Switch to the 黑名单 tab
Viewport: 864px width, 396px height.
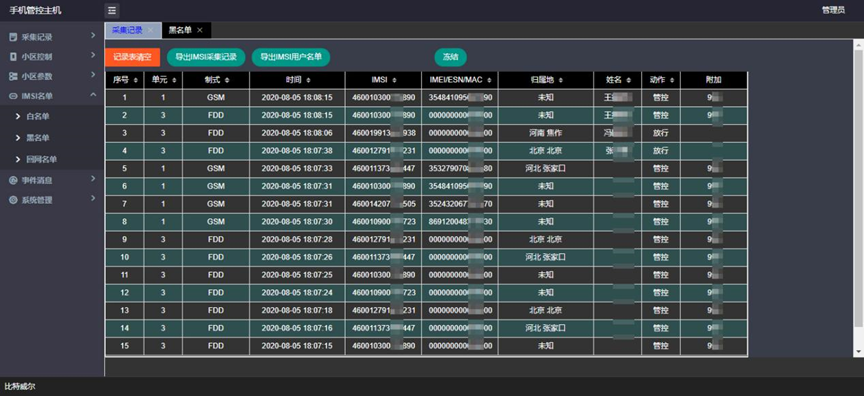[180, 30]
